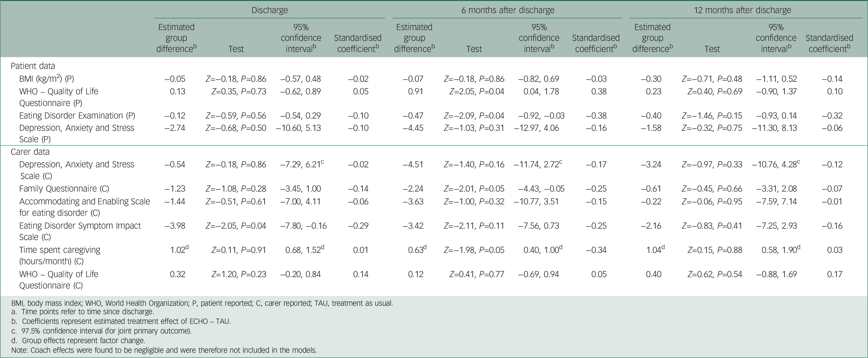The image size is (868, 358).
Task: Click the note about coach effects
Action: point(164,350)
